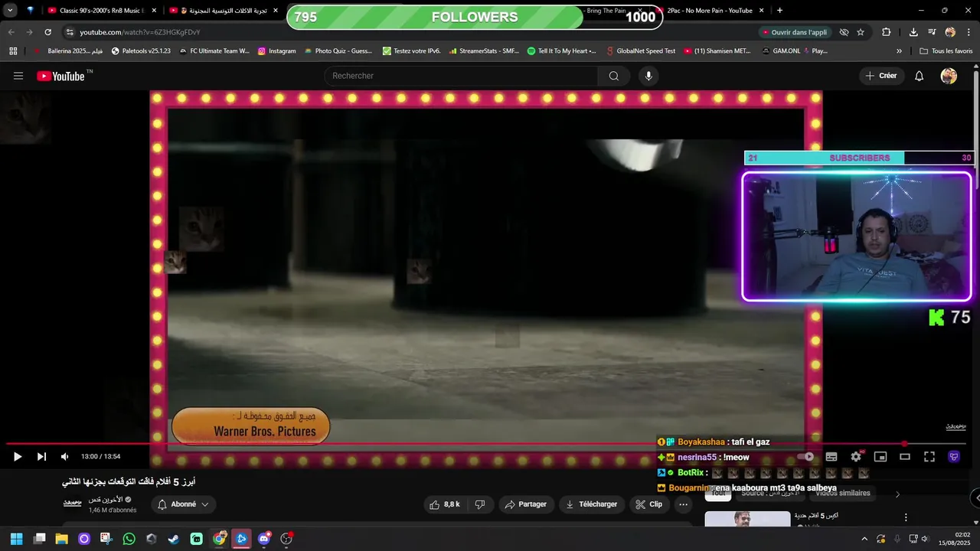The width and height of the screenshot is (980, 551).
Task: Click the Créer button
Action: 881,76
